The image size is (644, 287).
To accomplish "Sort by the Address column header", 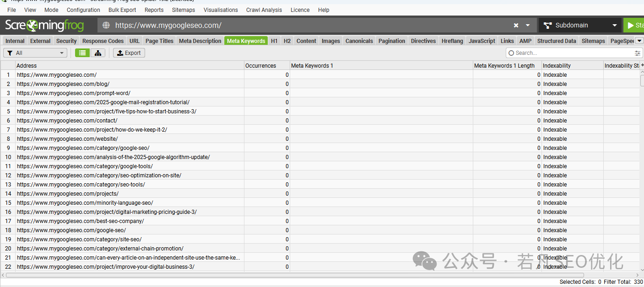I will point(130,65).
